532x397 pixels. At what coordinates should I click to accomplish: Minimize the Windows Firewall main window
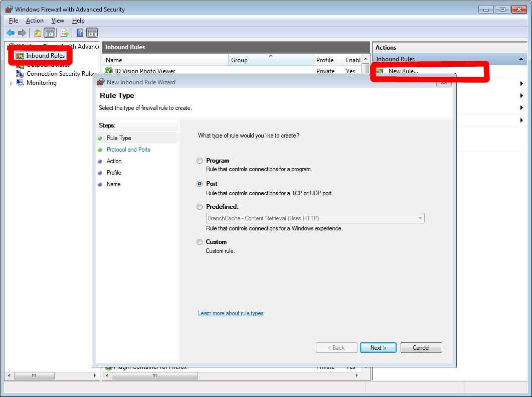click(486, 10)
